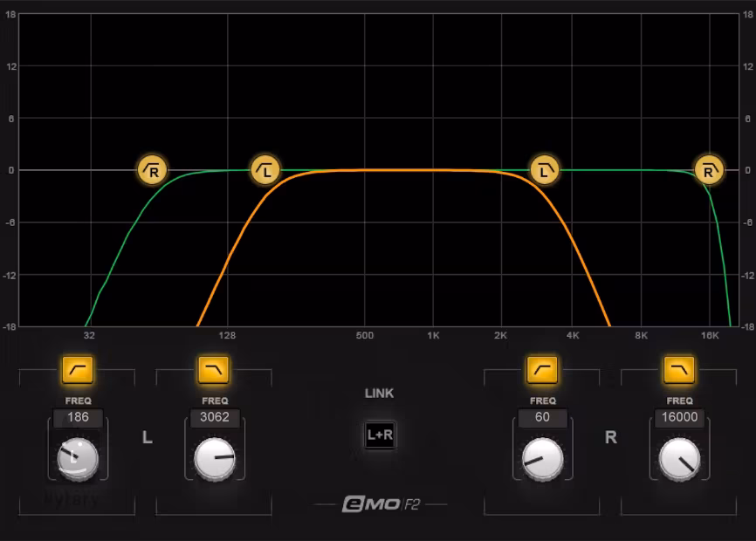Screen dimensions: 756x541
Task: Click the knob below the 186 FREQ value
Action: (78, 459)
